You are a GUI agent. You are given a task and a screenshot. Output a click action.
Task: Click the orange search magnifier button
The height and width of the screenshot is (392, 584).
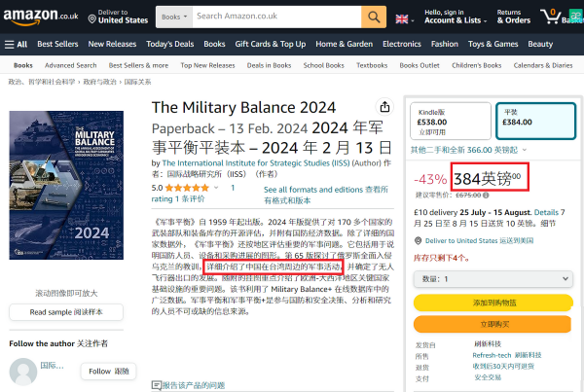click(x=374, y=18)
